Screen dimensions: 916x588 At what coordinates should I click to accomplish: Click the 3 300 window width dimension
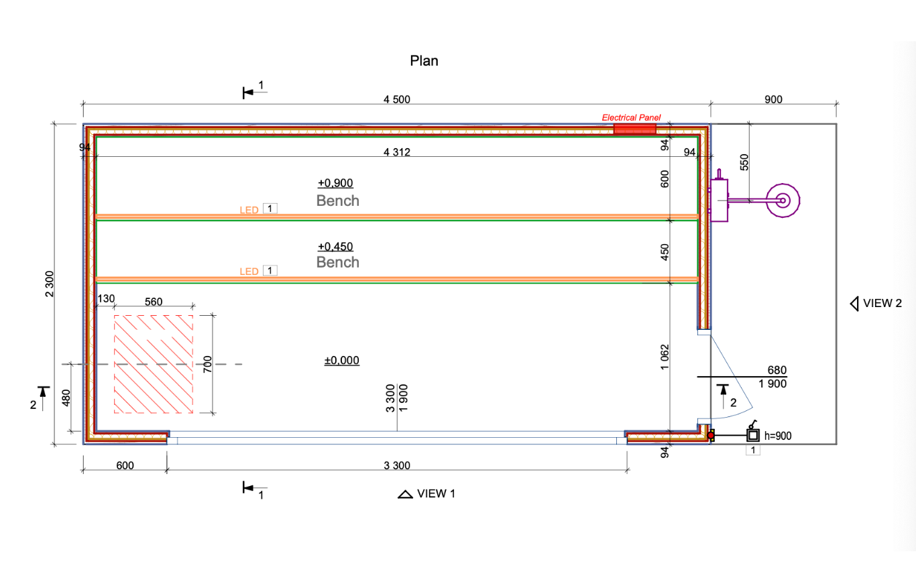396,466
